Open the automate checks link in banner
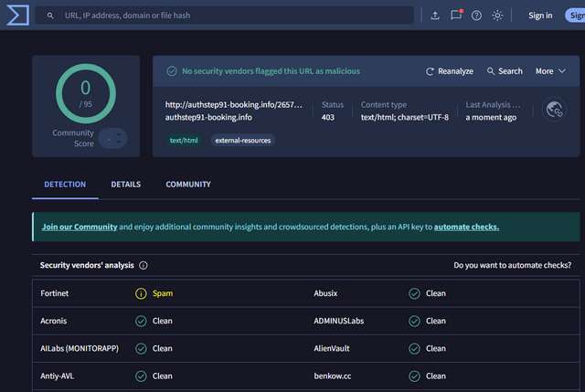 (x=466, y=227)
